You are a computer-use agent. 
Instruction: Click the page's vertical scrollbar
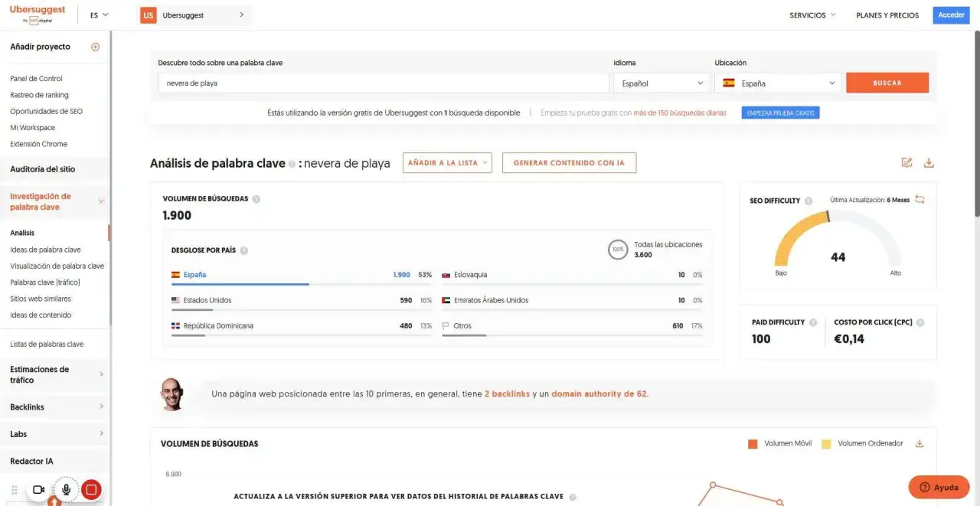tap(976, 122)
